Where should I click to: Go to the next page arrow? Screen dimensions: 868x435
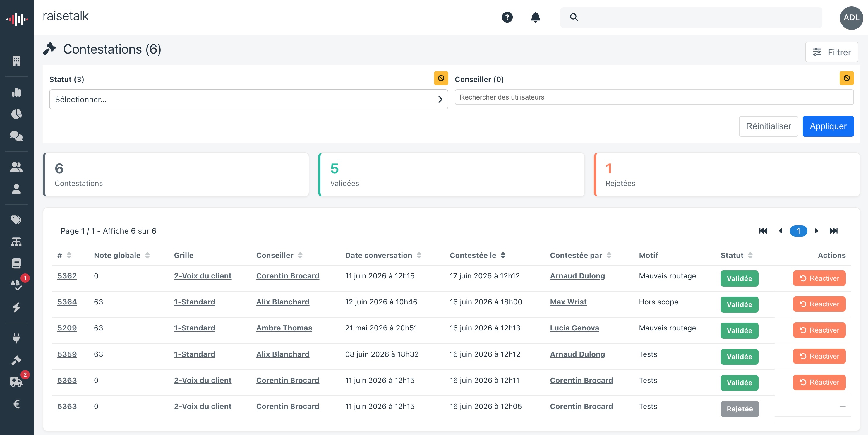[x=816, y=231]
